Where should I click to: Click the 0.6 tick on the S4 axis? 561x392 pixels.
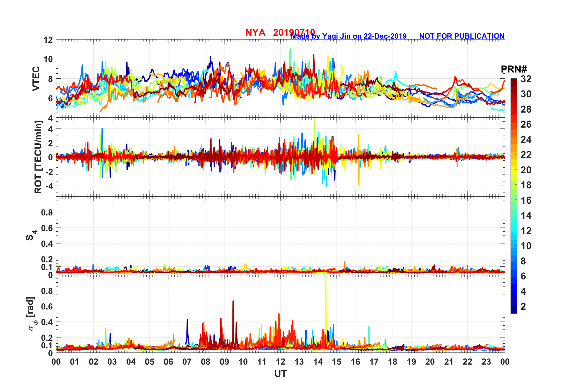(x=47, y=228)
